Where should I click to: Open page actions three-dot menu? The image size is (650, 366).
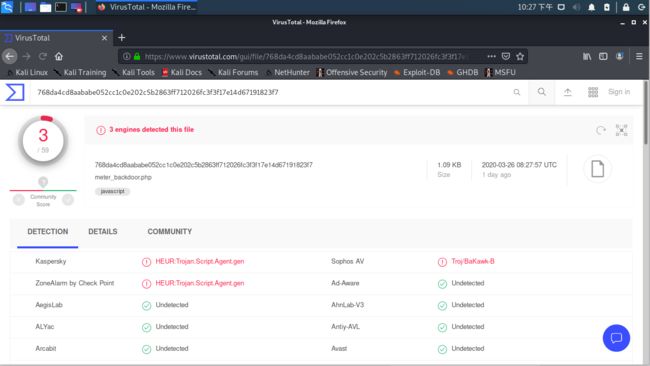tap(491, 56)
